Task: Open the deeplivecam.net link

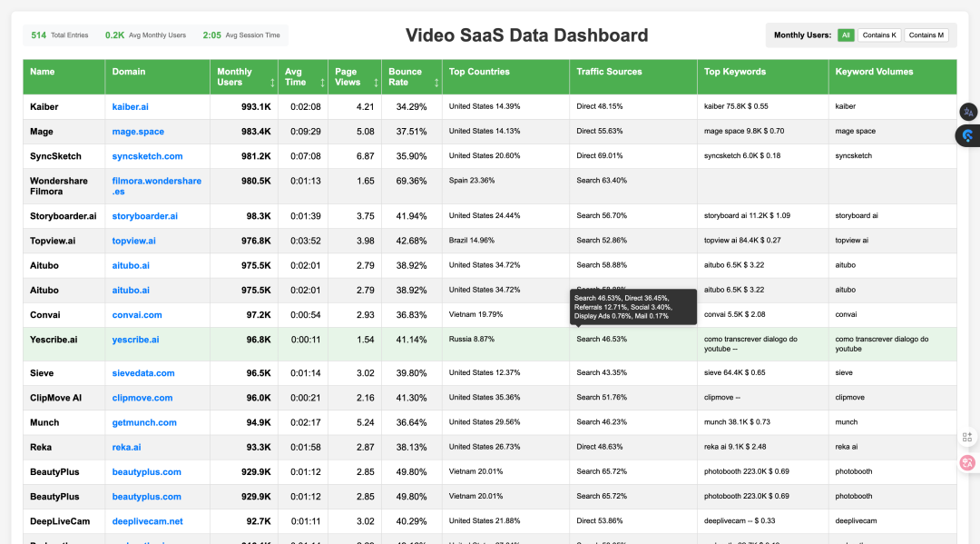Action: tap(148, 521)
